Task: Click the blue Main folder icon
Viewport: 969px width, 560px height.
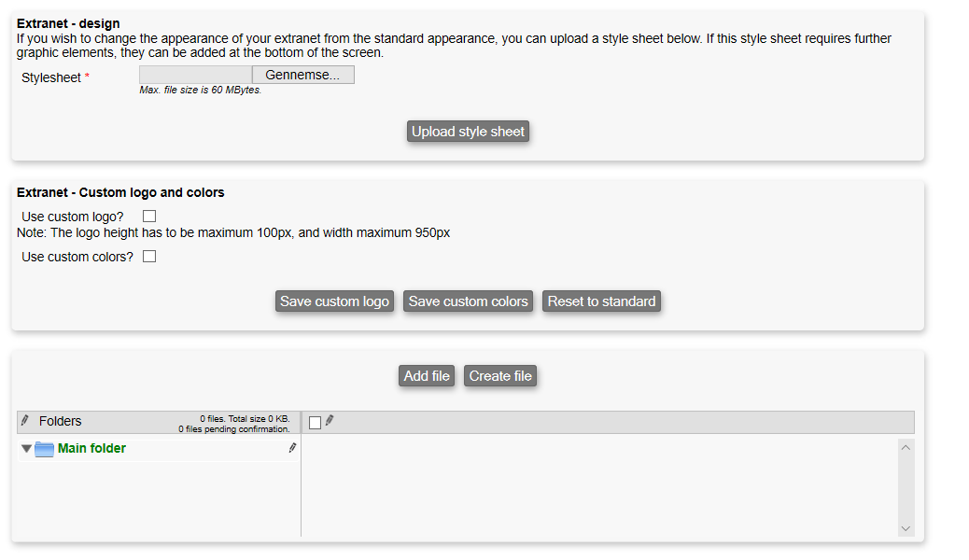Action: tap(44, 449)
